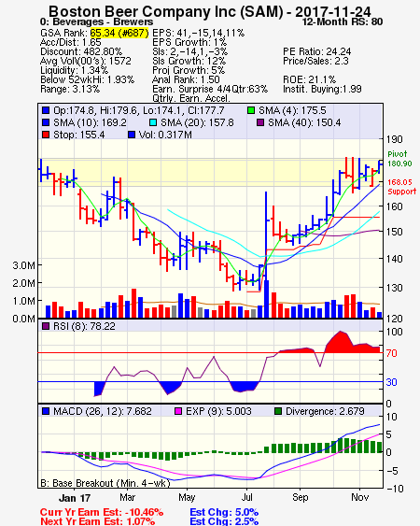Click the PE Ratio: 24.24 value
The height and width of the screenshot is (526, 420).
[317, 51]
